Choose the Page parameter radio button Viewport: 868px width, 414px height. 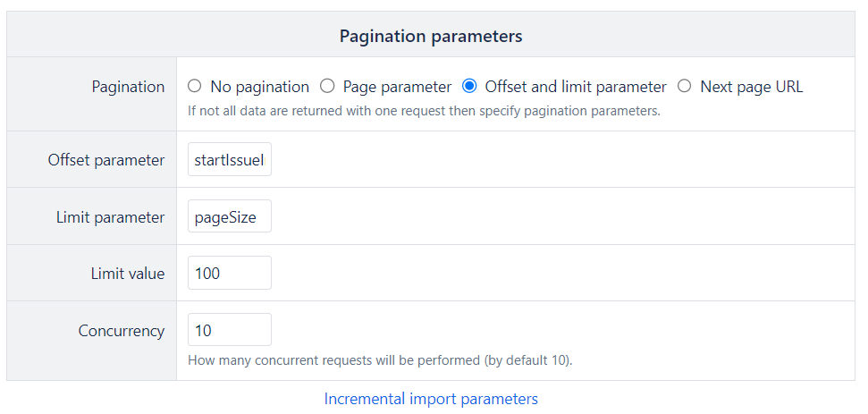pos(327,87)
